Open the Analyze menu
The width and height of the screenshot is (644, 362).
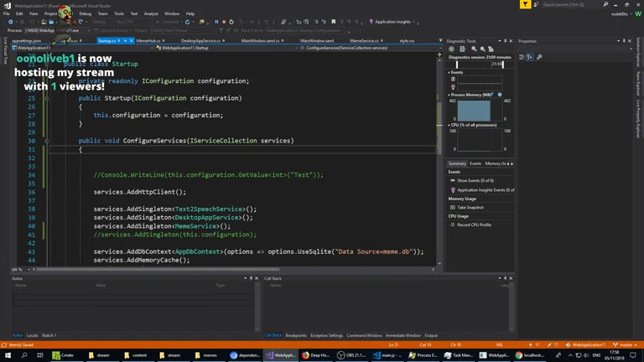pos(151,13)
